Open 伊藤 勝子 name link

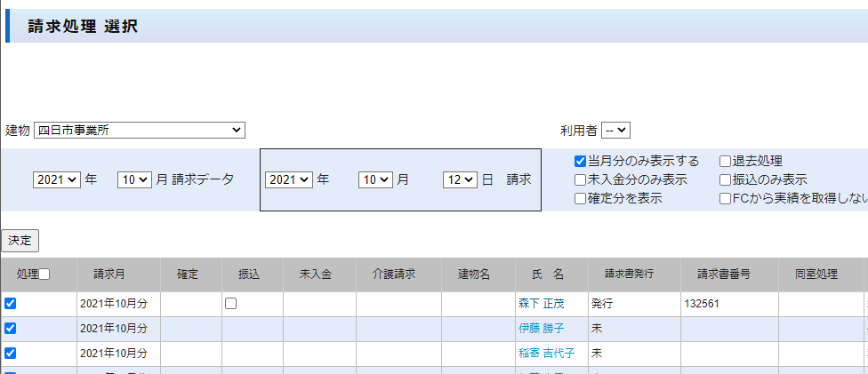[541, 329]
